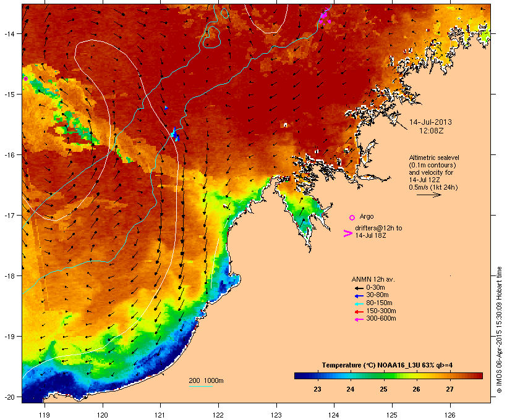Click the blue 30-80m legend arrow
Image resolution: width=507 pixels, height=420 pixels.
click(x=359, y=296)
